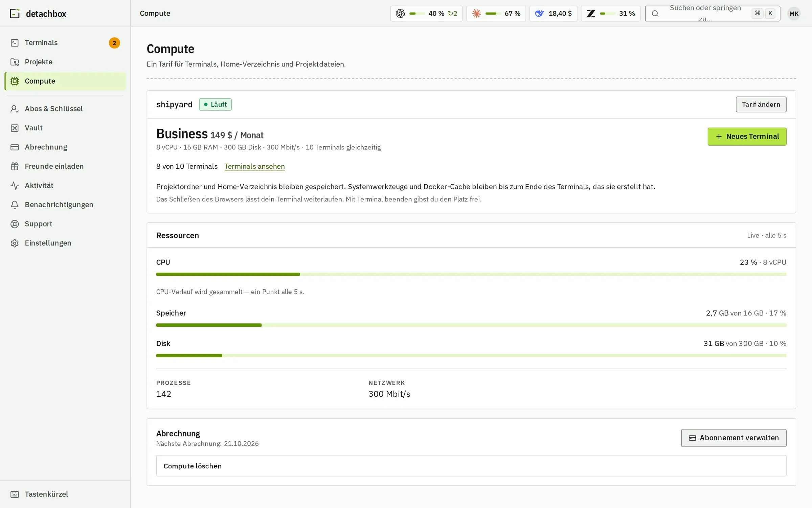Select the Disk usage progress bar
The height and width of the screenshot is (508, 812).
coord(471,356)
